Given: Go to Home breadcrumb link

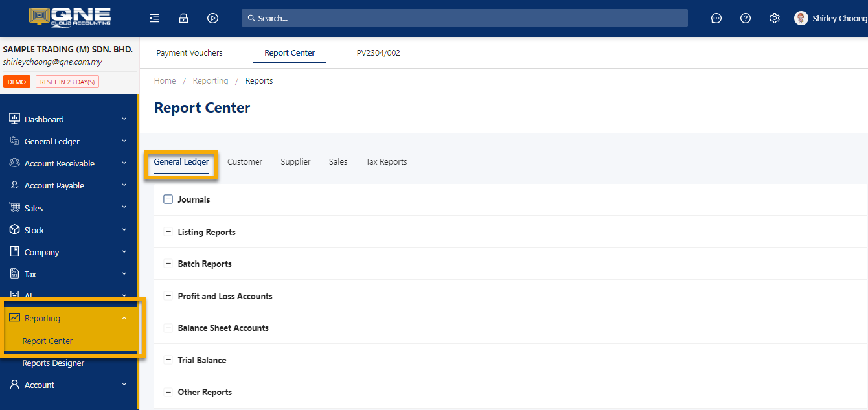Looking at the screenshot, I should click(x=165, y=81).
